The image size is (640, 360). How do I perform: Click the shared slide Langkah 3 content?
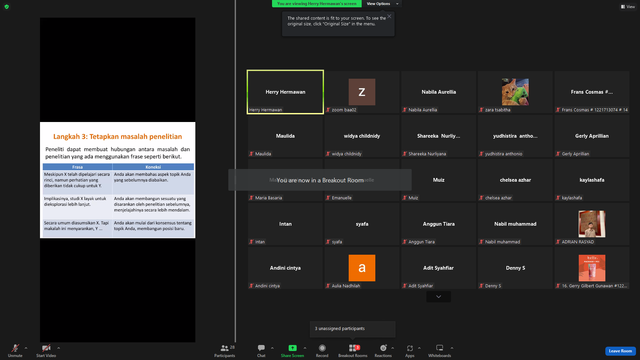click(x=118, y=180)
